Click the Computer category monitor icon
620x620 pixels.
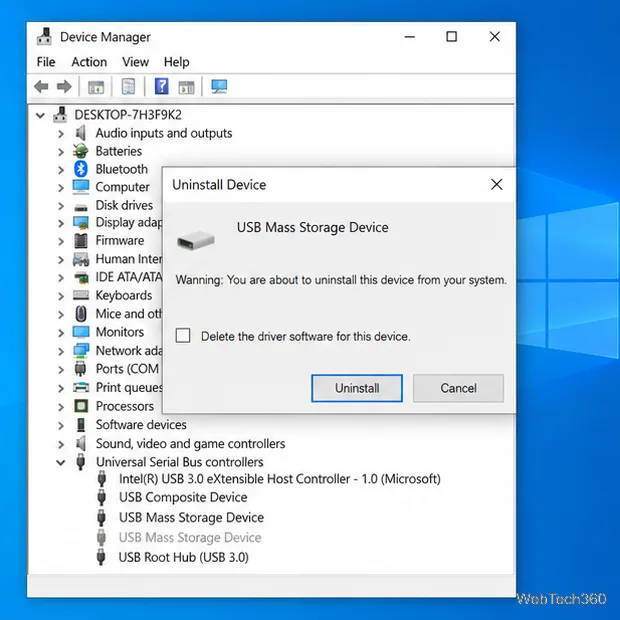pos(81,187)
